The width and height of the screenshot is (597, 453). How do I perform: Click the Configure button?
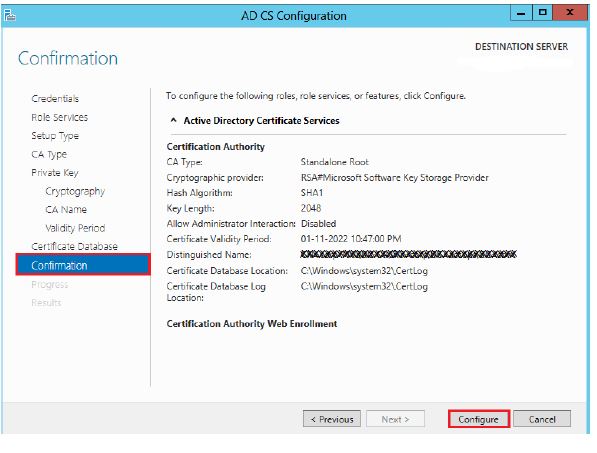point(479,419)
